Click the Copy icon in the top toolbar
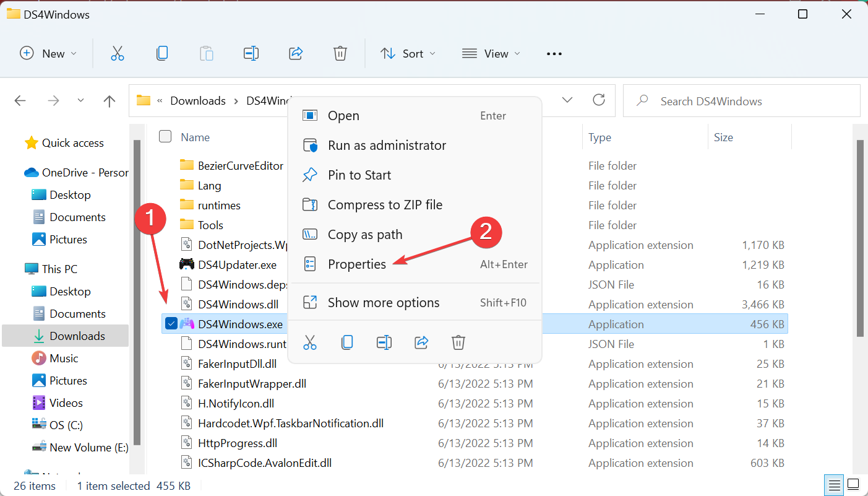Image resolution: width=868 pixels, height=496 pixels. tap(162, 53)
